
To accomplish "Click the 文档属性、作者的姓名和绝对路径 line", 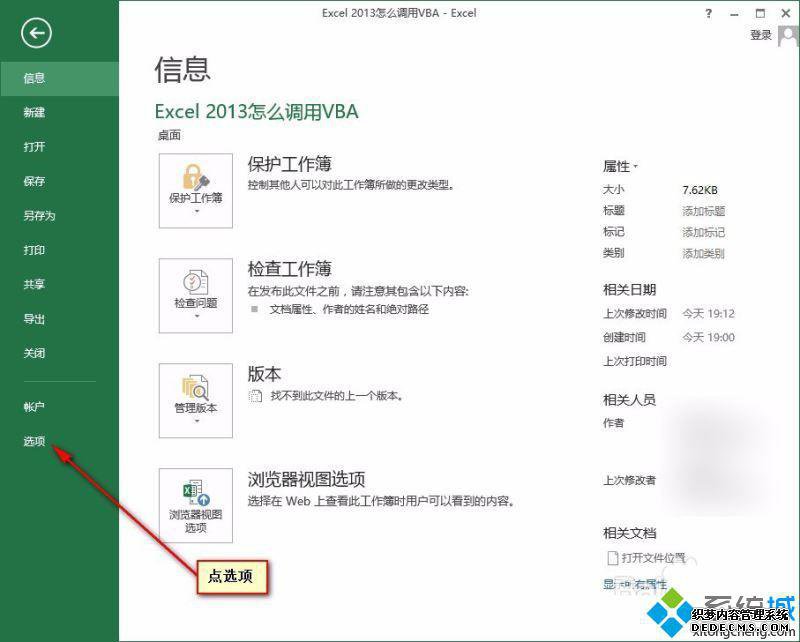I will click(349, 309).
